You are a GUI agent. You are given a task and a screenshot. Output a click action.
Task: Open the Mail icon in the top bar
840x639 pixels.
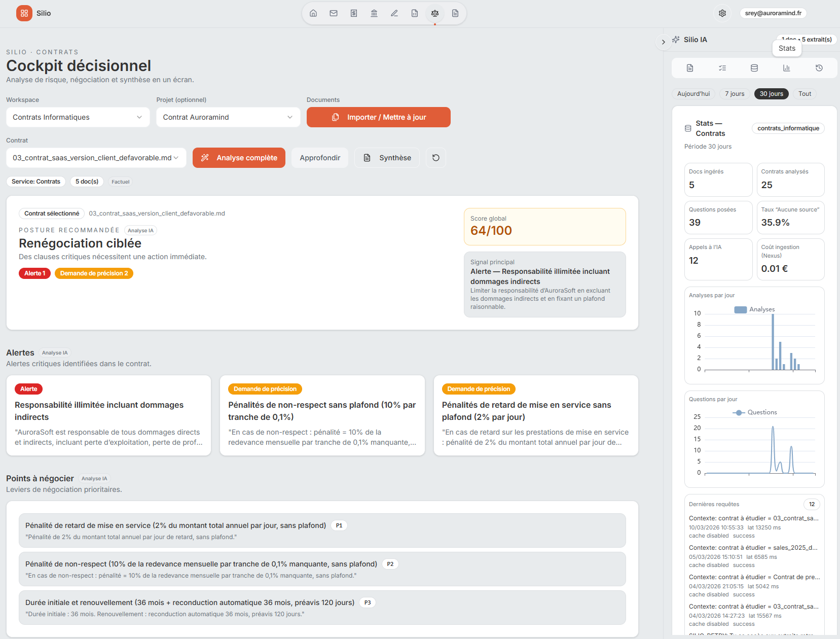point(333,13)
